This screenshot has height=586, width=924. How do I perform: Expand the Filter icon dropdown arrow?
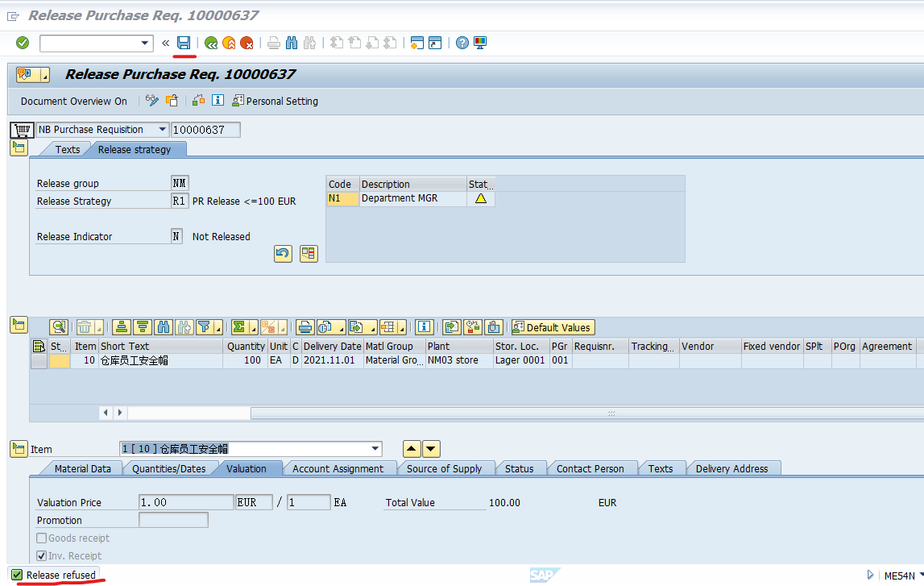pos(218,328)
